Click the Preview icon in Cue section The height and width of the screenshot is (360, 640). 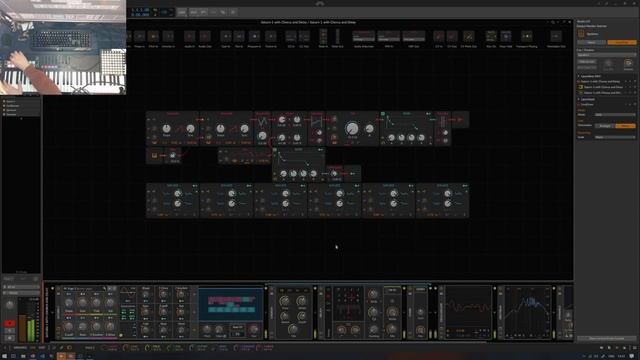tap(628, 64)
